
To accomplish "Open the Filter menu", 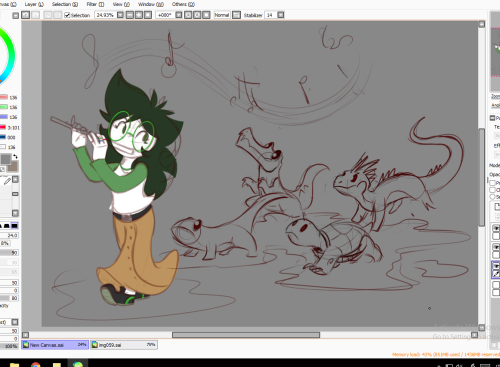I will click(x=95, y=4).
